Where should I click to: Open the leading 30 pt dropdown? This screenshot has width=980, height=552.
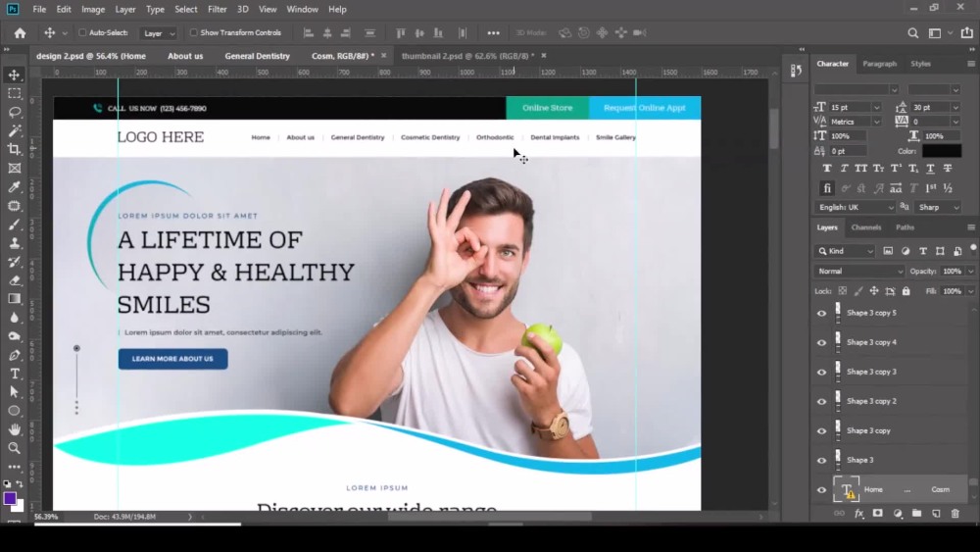point(955,108)
